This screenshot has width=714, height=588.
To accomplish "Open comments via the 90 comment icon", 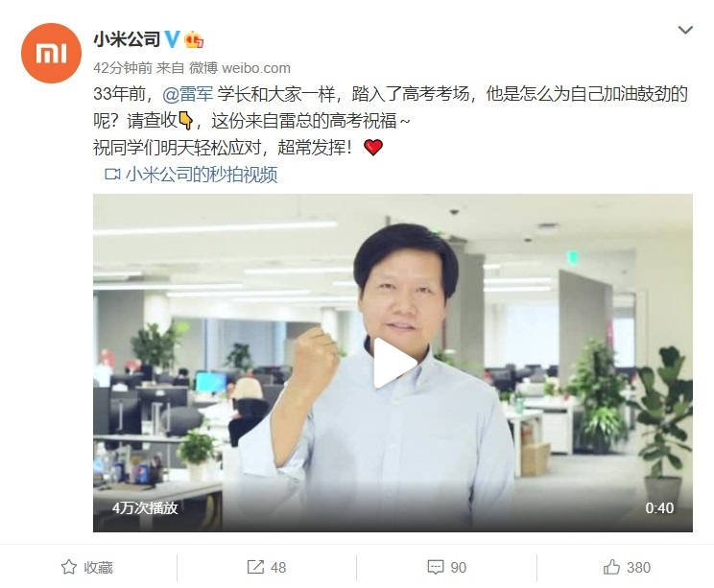I will coord(446,567).
